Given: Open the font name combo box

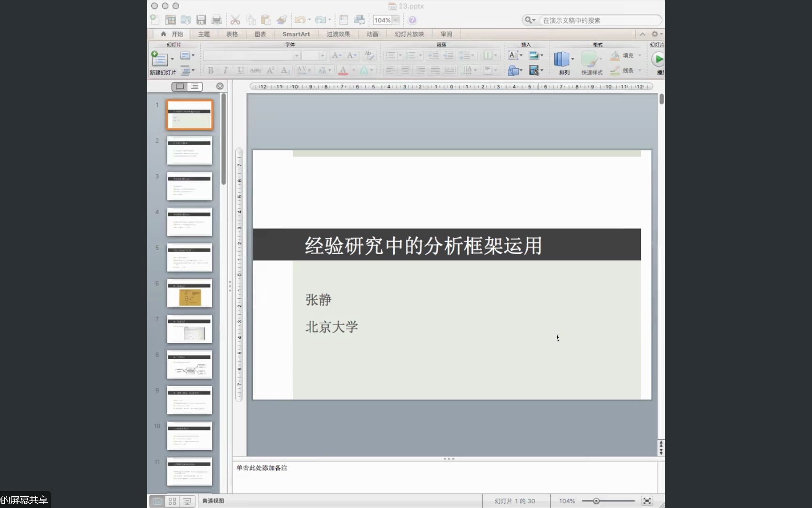Looking at the screenshot, I should [x=251, y=56].
